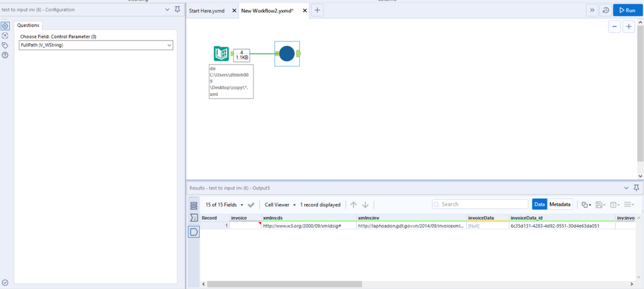644x289 pixels.
Task: Open the workflow history schedule icon
Action: pyautogui.click(x=605, y=10)
